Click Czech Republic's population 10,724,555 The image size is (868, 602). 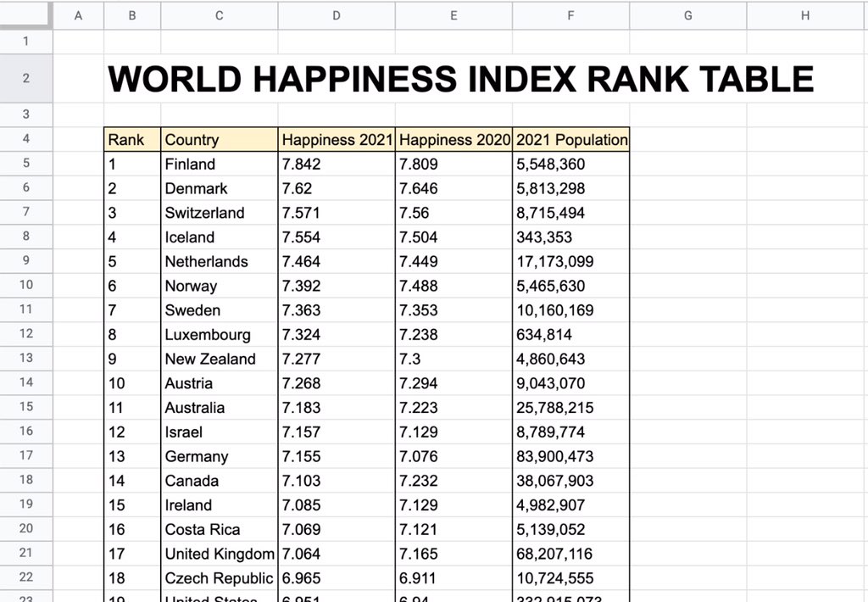570,578
